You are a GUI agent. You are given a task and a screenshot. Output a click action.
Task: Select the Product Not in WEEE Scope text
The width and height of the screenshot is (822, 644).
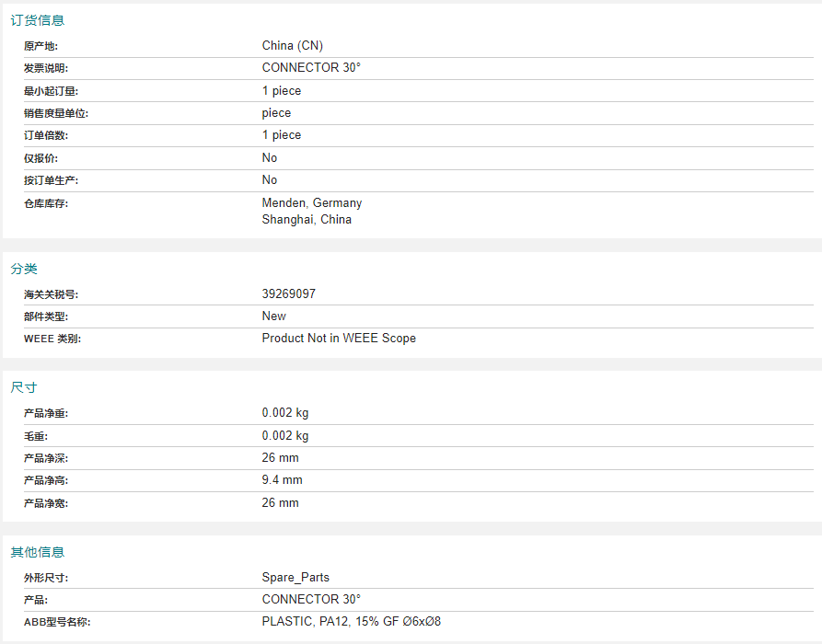(339, 339)
